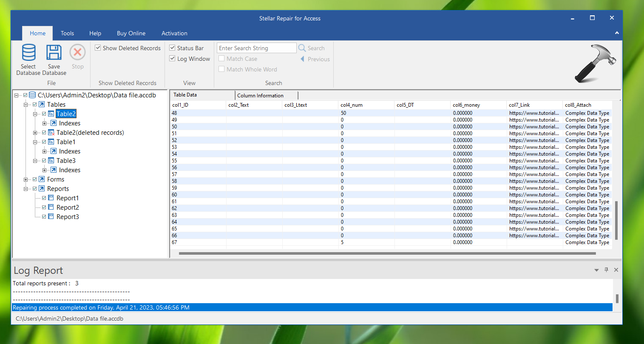Select Table2(deleted records) in tree

click(90, 133)
